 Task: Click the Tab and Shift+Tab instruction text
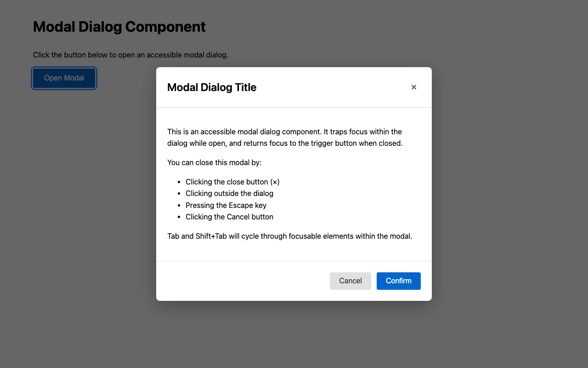pyautogui.click(x=289, y=236)
